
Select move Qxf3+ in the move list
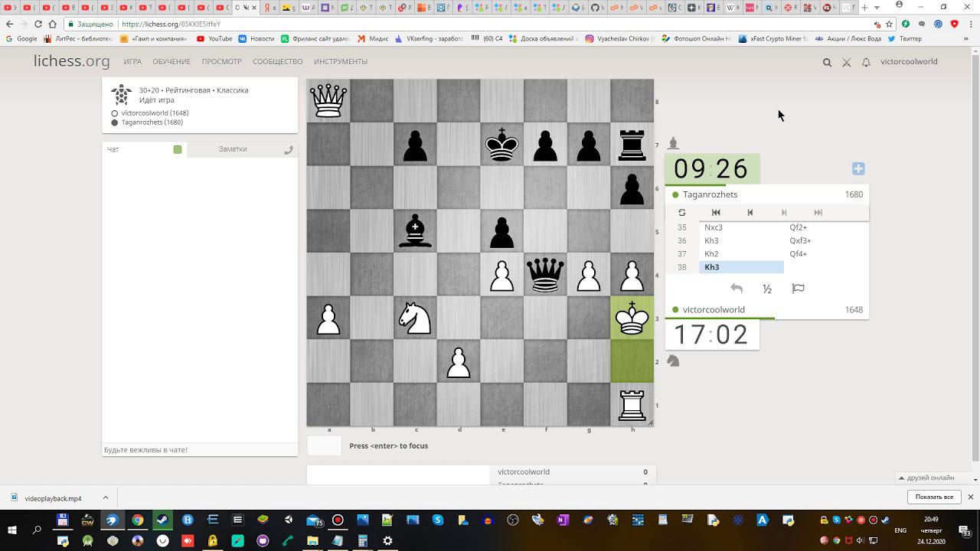point(826,240)
